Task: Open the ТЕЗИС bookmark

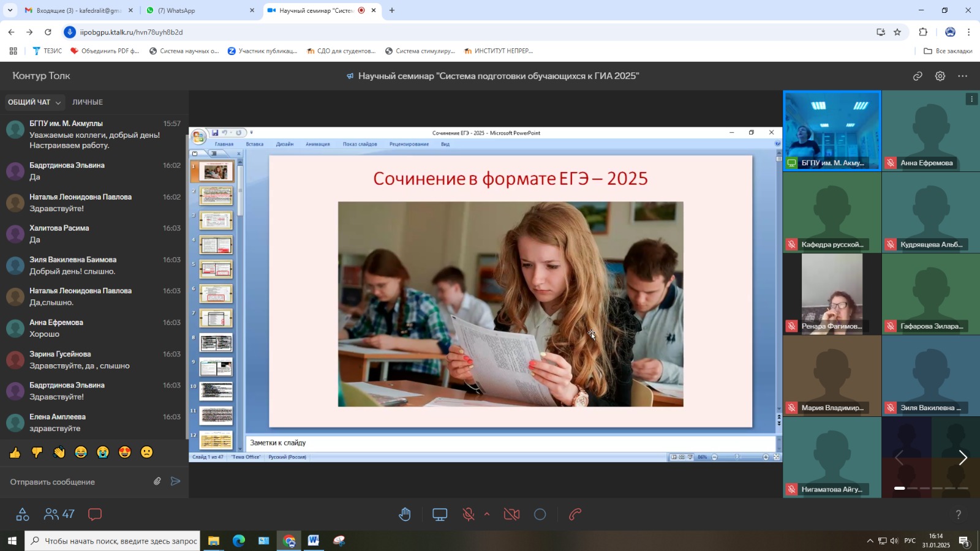Action: coord(47,51)
